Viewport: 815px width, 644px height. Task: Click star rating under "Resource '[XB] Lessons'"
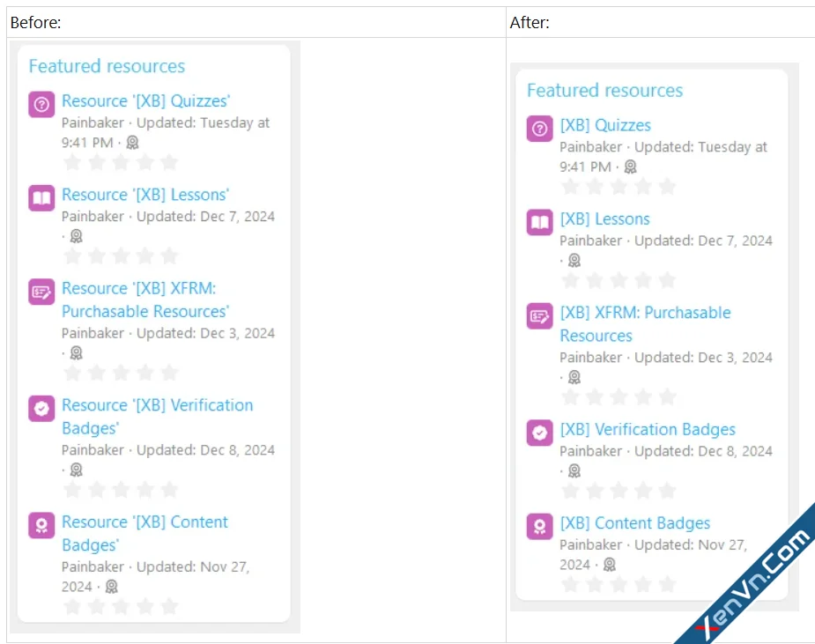pyautogui.click(x=121, y=256)
